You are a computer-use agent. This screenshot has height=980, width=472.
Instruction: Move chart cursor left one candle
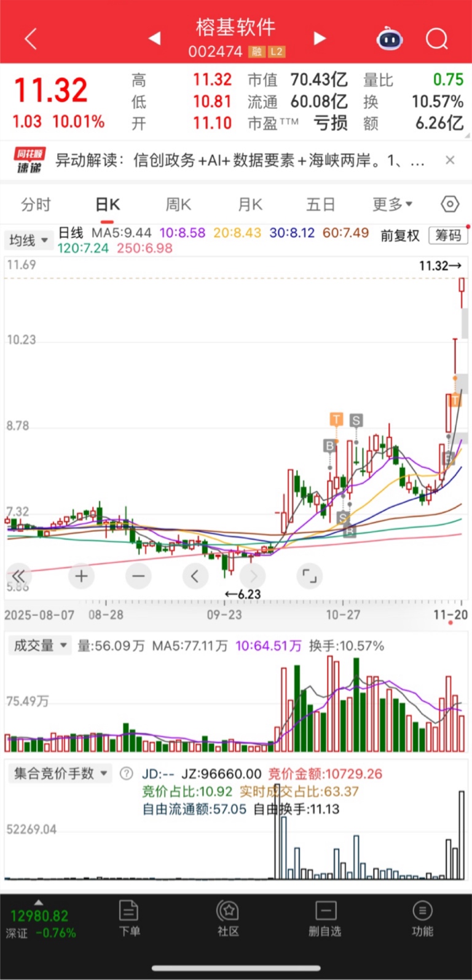pos(195,576)
